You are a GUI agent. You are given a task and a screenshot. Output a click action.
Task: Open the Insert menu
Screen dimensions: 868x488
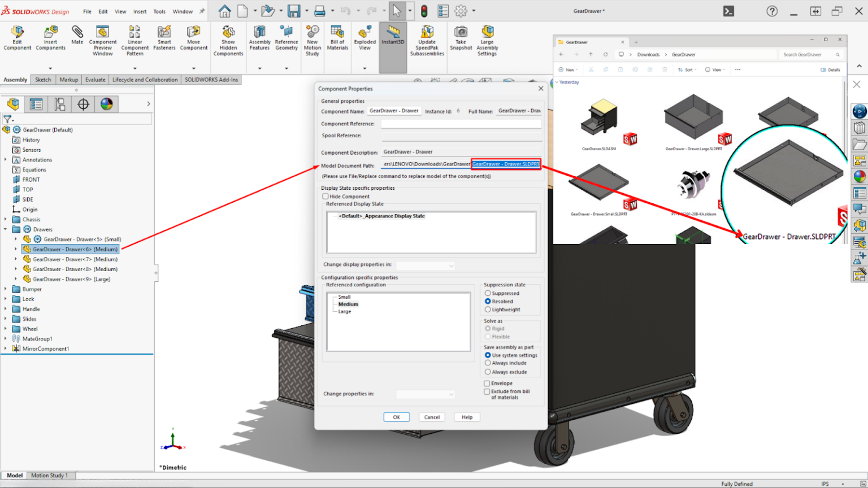140,11
